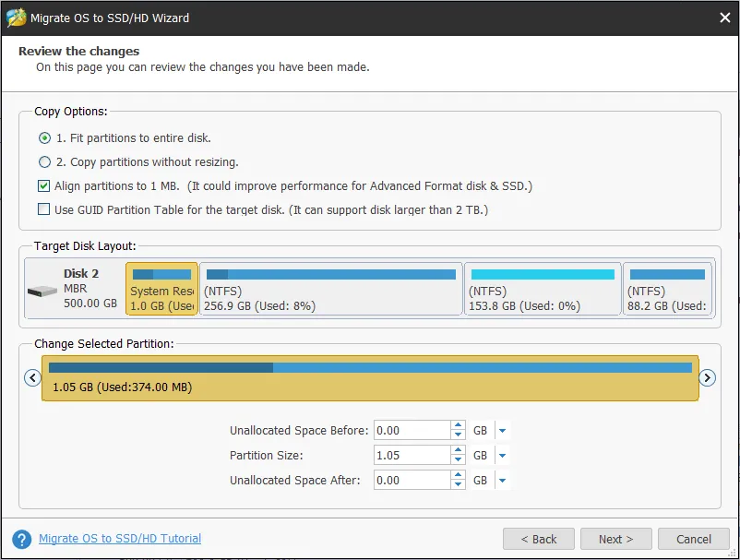This screenshot has width=740, height=560.
Task: Enable GUID Partition Table for target disk
Action: point(44,210)
